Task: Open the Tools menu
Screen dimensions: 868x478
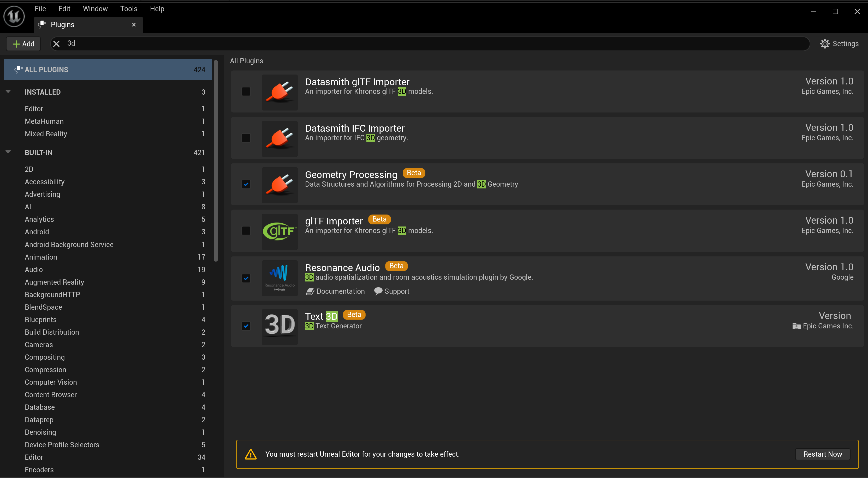Action: 129,9
